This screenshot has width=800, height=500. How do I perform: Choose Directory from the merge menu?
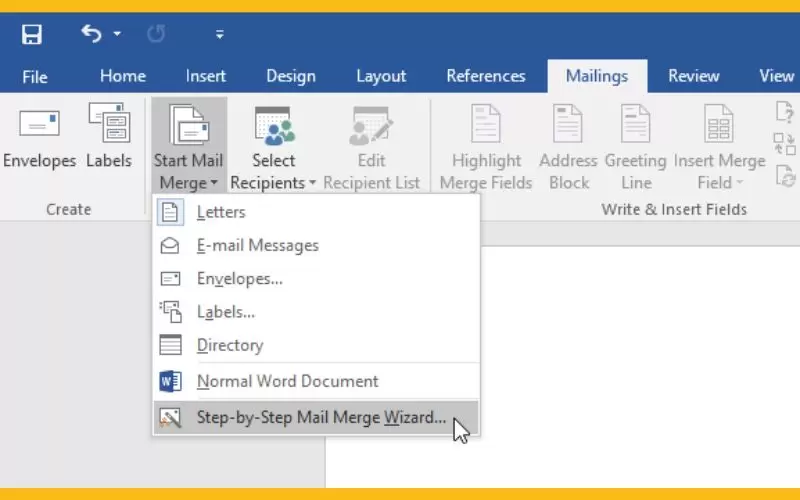tap(316, 345)
